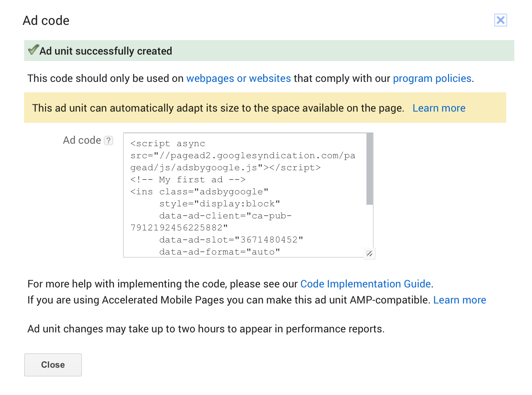Image resolution: width=532 pixels, height=395 pixels.
Task: Close the Ad code dialog with X icon
Action: (500, 20)
